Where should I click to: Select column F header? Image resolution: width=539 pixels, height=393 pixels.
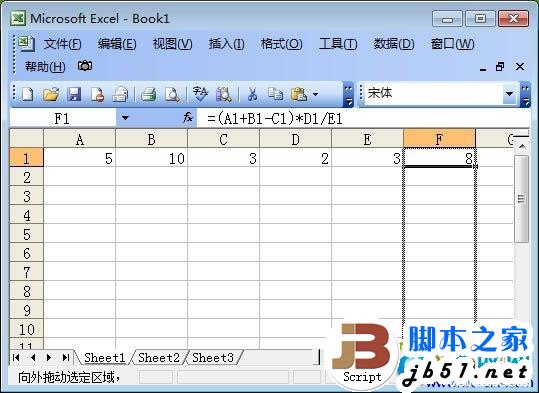pyautogui.click(x=439, y=139)
